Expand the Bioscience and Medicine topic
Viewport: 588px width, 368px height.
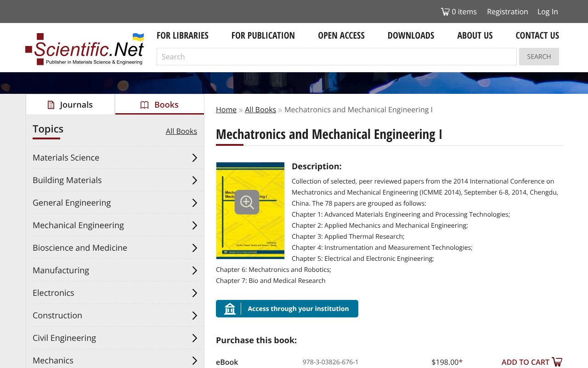(195, 247)
